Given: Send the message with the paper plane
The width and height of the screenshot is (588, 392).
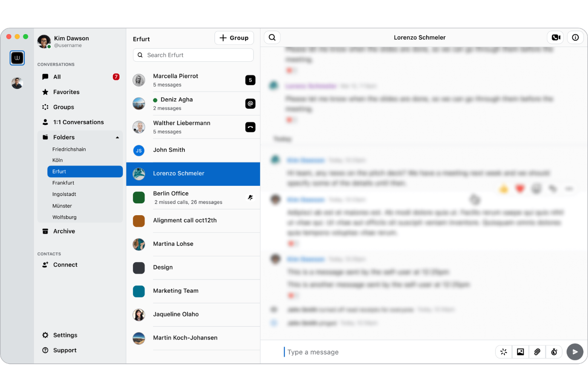Looking at the screenshot, I should [x=575, y=352].
